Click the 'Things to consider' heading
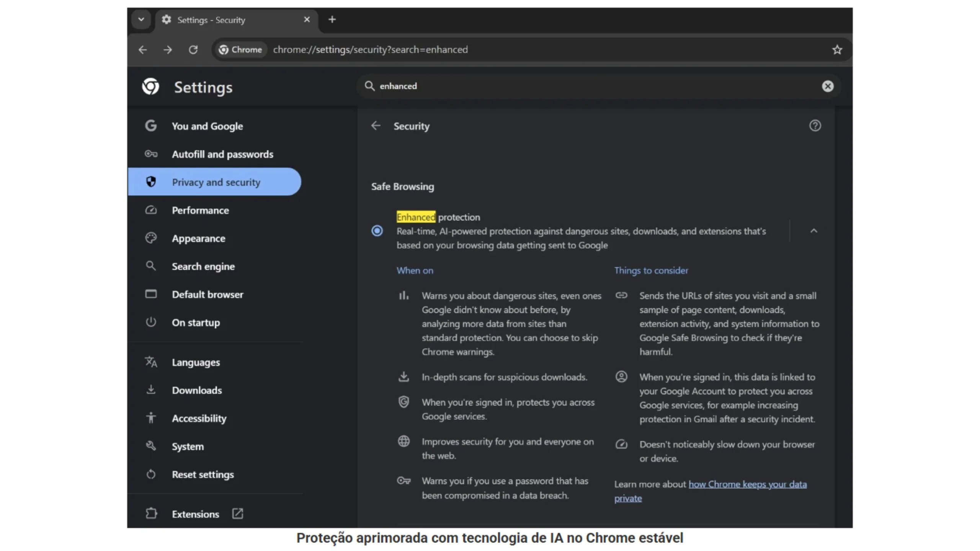Screen dimensions: 980x551 point(651,271)
